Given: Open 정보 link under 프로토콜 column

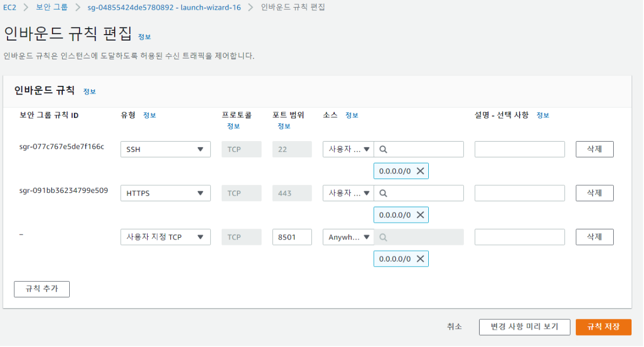Looking at the screenshot, I should tap(233, 126).
